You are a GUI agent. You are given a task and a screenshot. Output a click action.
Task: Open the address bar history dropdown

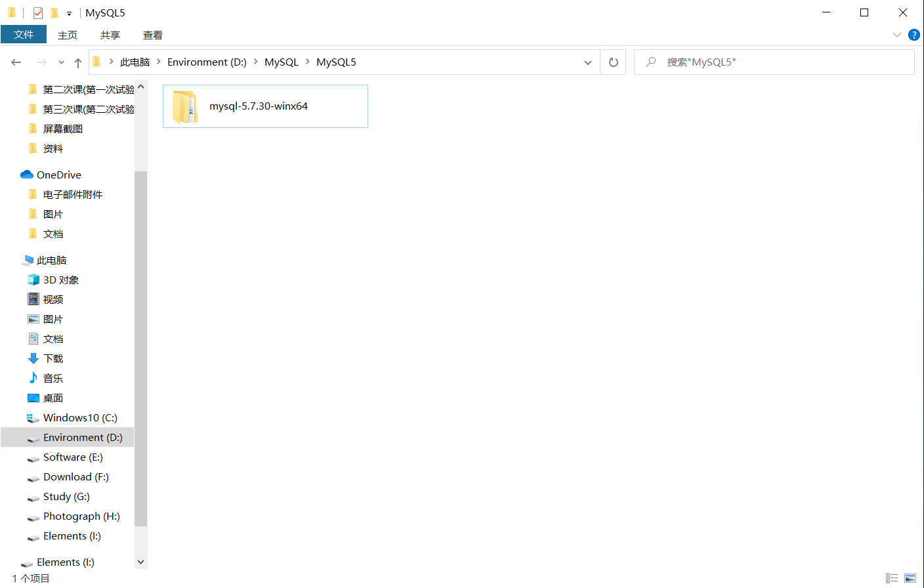[x=587, y=62]
